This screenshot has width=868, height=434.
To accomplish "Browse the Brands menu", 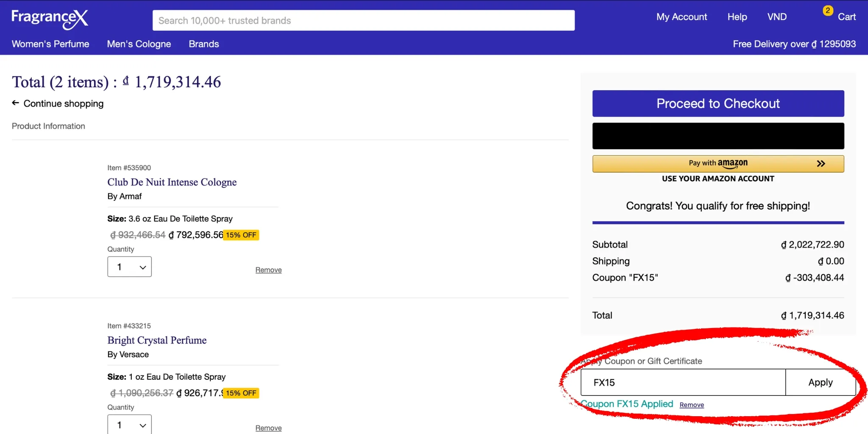I will click(203, 44).
